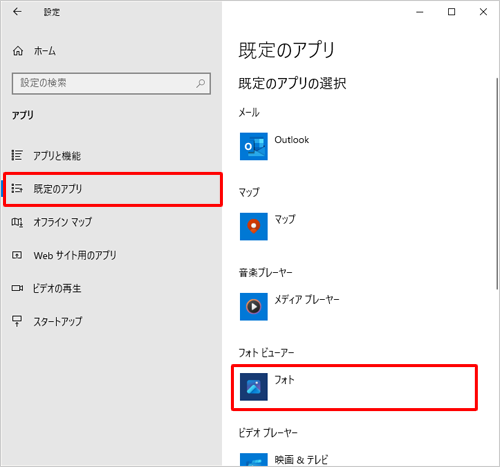Click the ビデオ プレーヤー section label
500x467 pixels.
click(x=268, y=433)
